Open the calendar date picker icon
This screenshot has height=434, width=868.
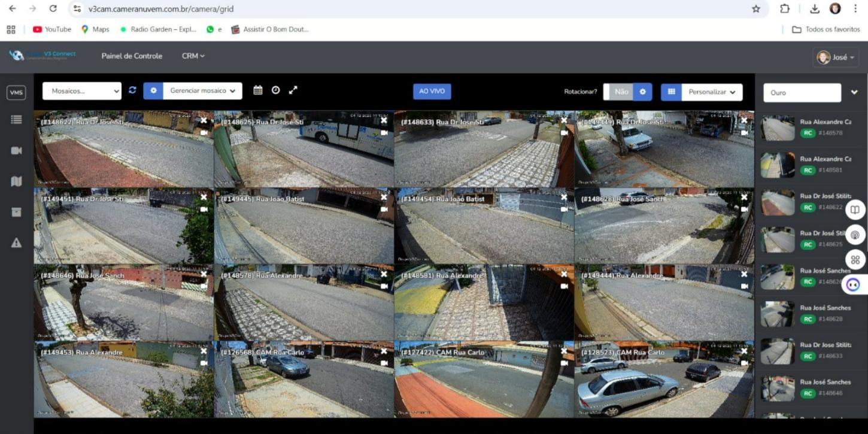(258, 90)
